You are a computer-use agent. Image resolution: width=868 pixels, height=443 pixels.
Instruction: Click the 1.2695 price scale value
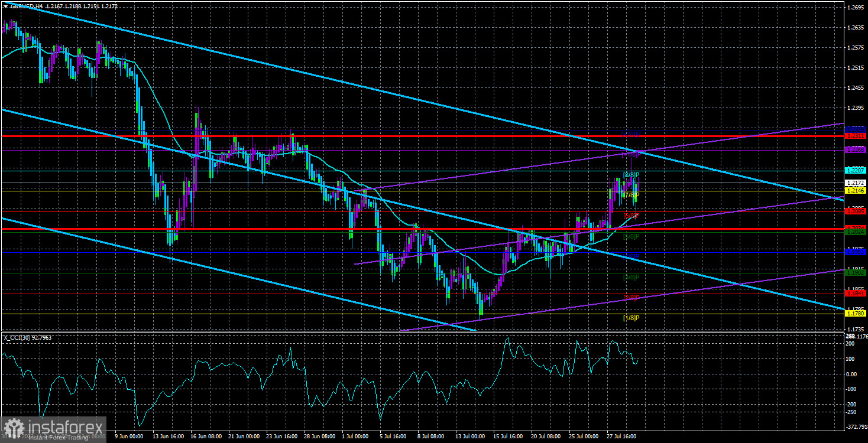point(856,8)
